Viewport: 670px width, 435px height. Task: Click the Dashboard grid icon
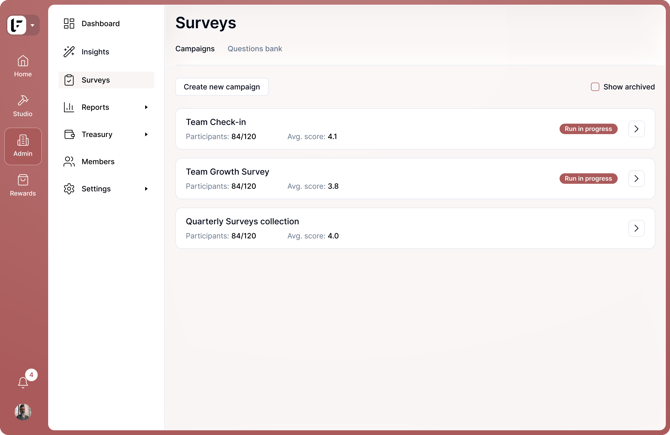[69, 24]
